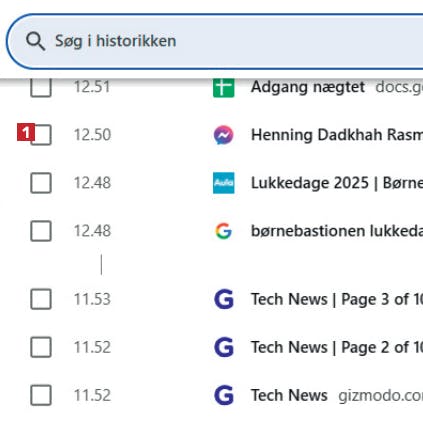This screenshot has height=430, width=423.
Task: Click the Google icon beside børnebastionen search
Action: pos(224,231)
